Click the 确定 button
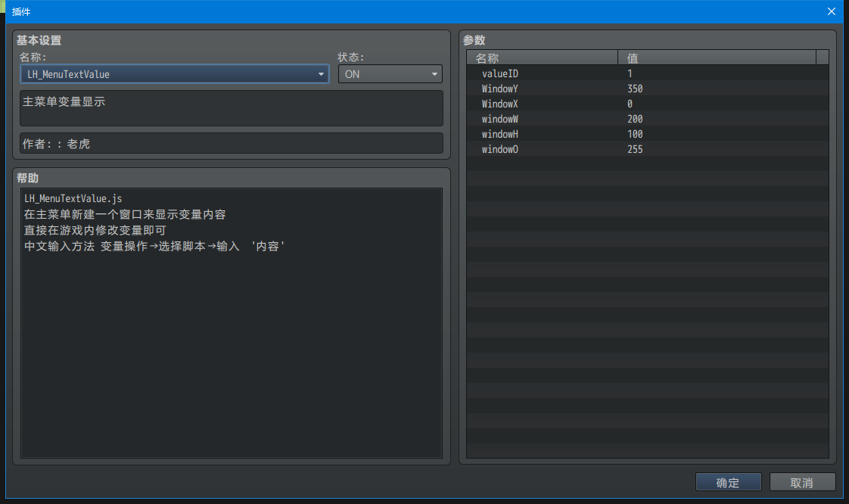Screen dimensions: 849x504 728,482
